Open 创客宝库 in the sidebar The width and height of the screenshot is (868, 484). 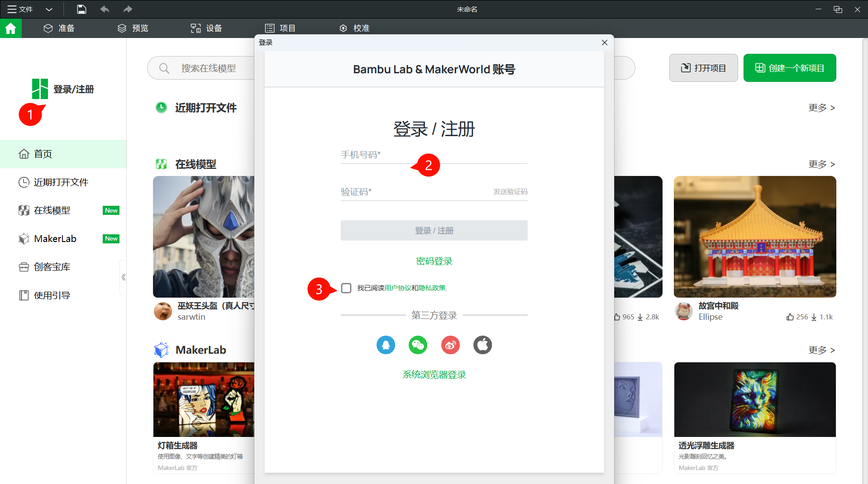(x=63, y=267)
